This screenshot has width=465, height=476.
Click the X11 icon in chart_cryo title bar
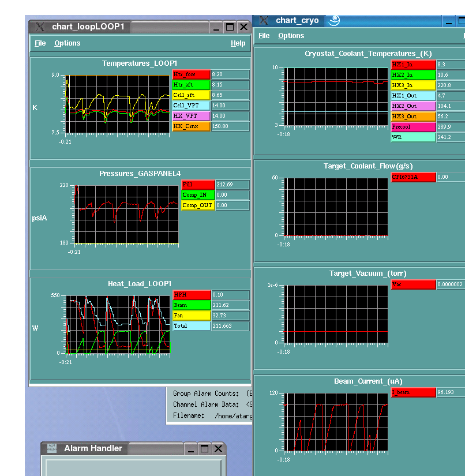pos(264,20)
